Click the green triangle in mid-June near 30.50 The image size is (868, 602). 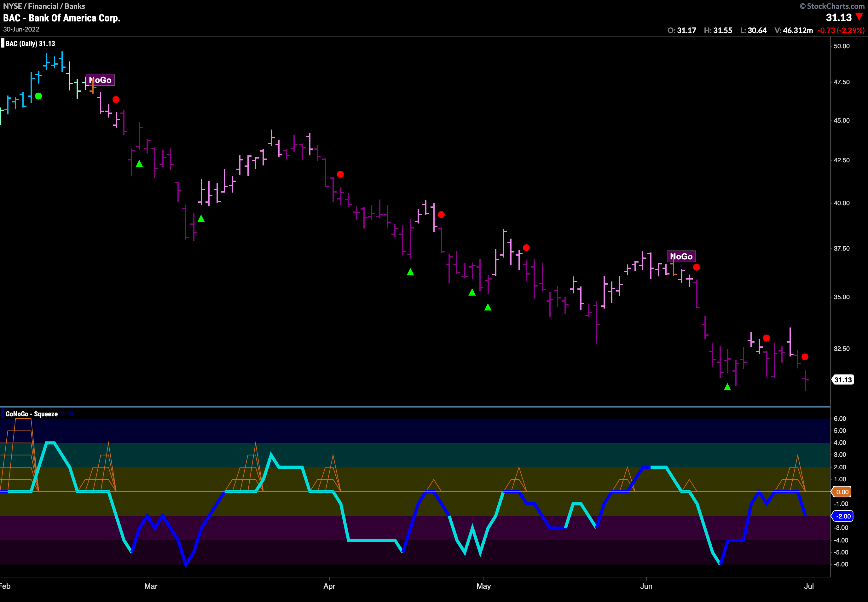coord(727,387)
